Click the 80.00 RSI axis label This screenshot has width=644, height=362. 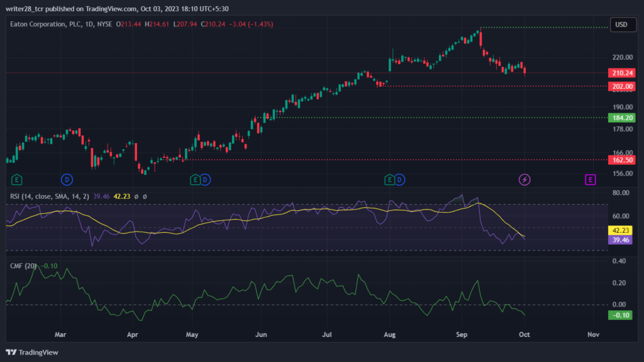click(x=621, y=193)
